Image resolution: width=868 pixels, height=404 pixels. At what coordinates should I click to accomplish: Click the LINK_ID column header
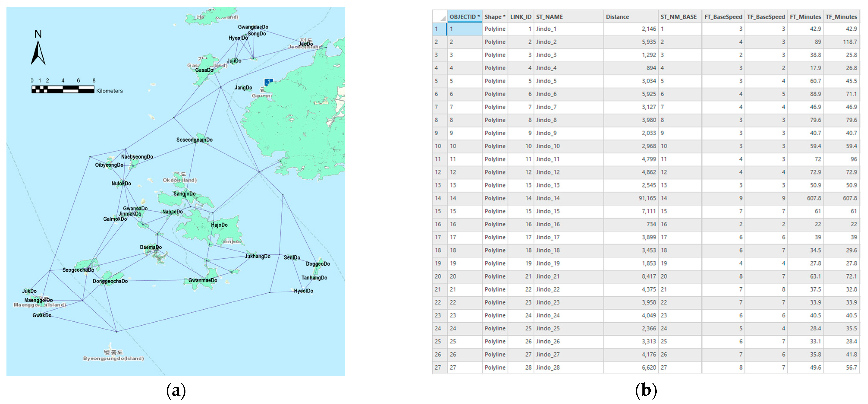coord(521,17)
